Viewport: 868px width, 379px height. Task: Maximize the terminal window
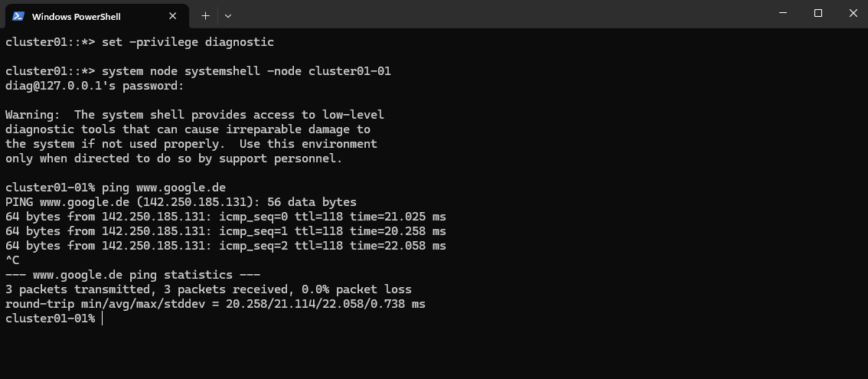tap(817, 13)
